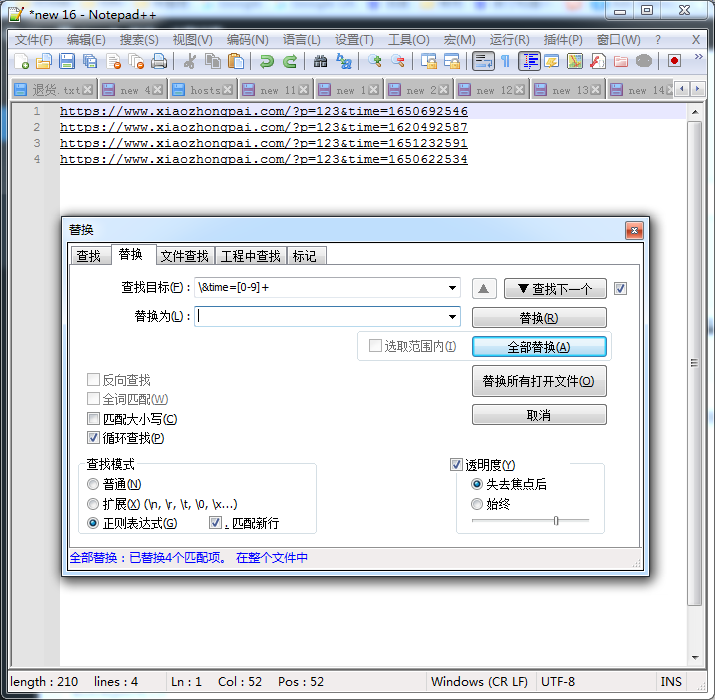
Task: Redo action green arrow
Action: pyautogui.click(x=290, y=61)
